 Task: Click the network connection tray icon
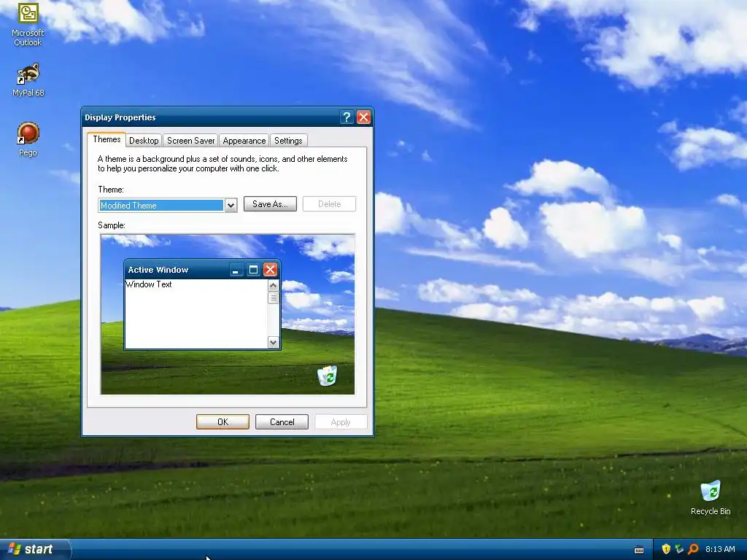click(679, 549)
